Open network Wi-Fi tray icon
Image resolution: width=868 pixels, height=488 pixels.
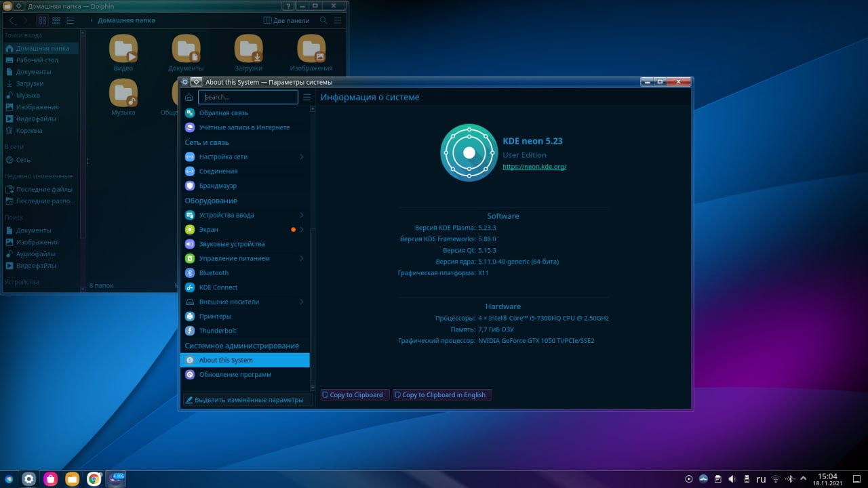click(776, 479)
